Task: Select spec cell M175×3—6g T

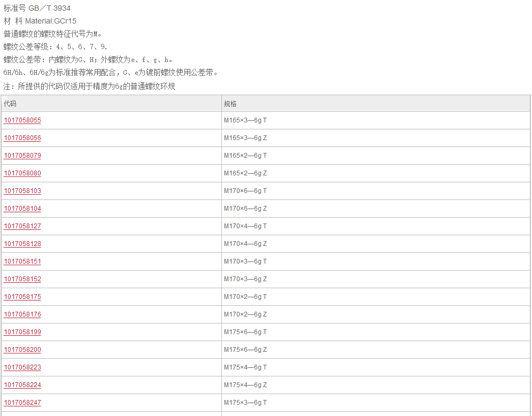Action: tap(376, 403)
